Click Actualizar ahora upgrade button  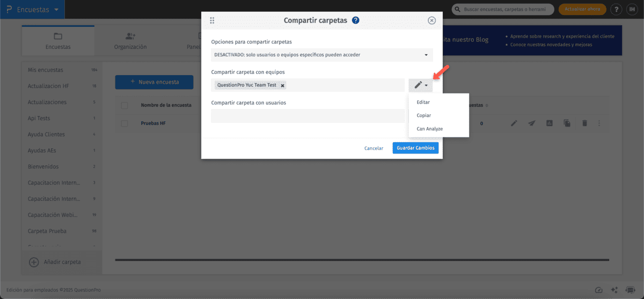click(x=582, y=10)
